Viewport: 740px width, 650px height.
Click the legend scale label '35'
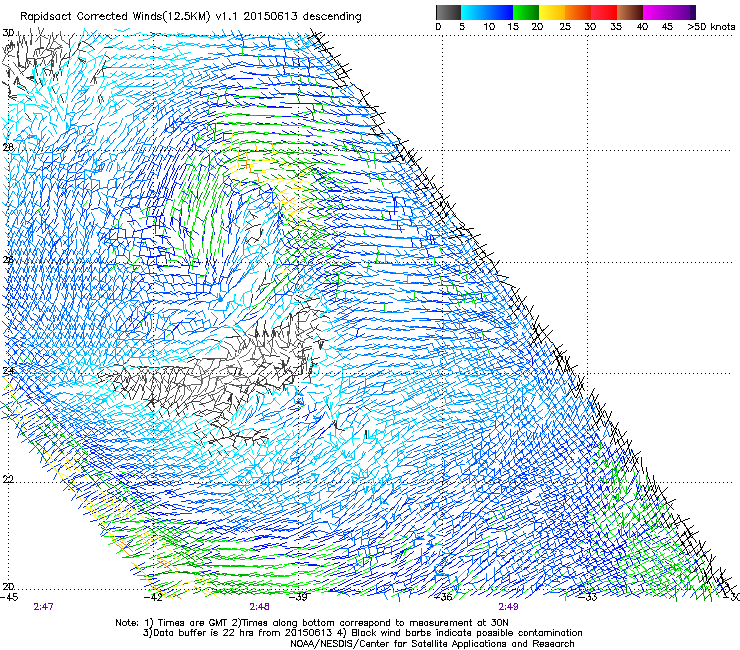pyautogui.click(x=616, y=27)
